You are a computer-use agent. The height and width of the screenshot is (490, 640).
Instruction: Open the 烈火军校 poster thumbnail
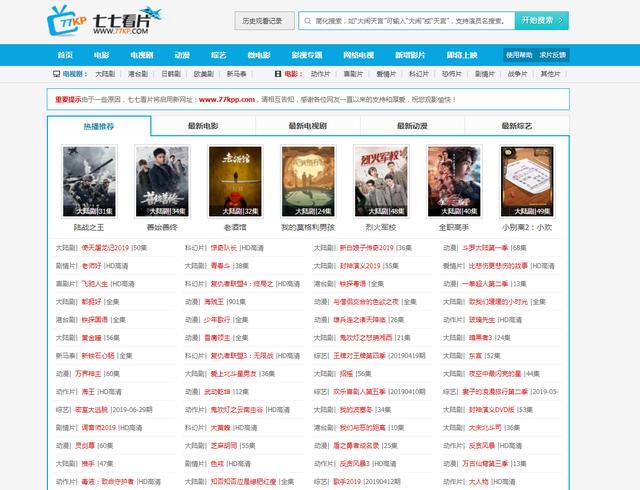click(x=381, y=181)
